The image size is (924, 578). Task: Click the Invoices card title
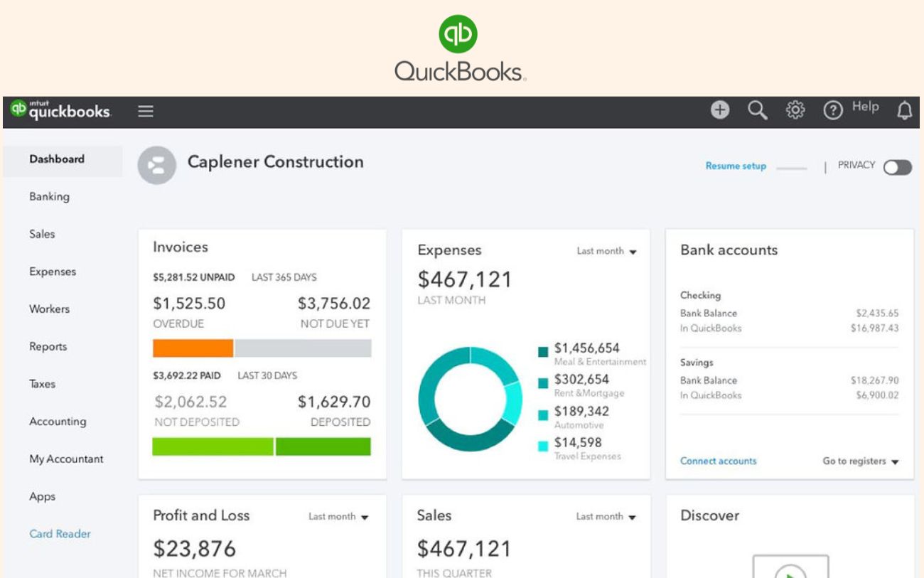[181, 247]
